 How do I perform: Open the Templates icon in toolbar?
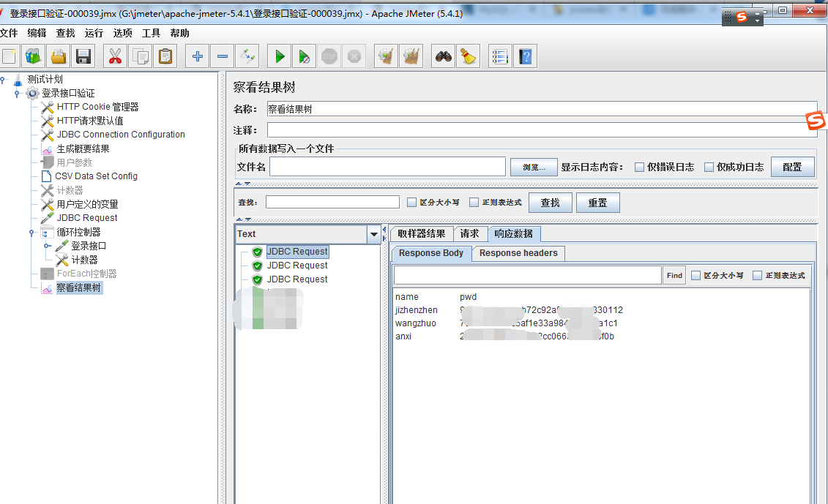coord(33,56)
